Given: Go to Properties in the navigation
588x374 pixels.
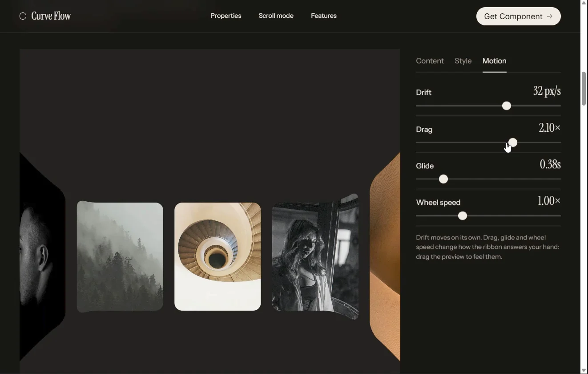Looking at the screenshot, I should [x=226, y=16].
